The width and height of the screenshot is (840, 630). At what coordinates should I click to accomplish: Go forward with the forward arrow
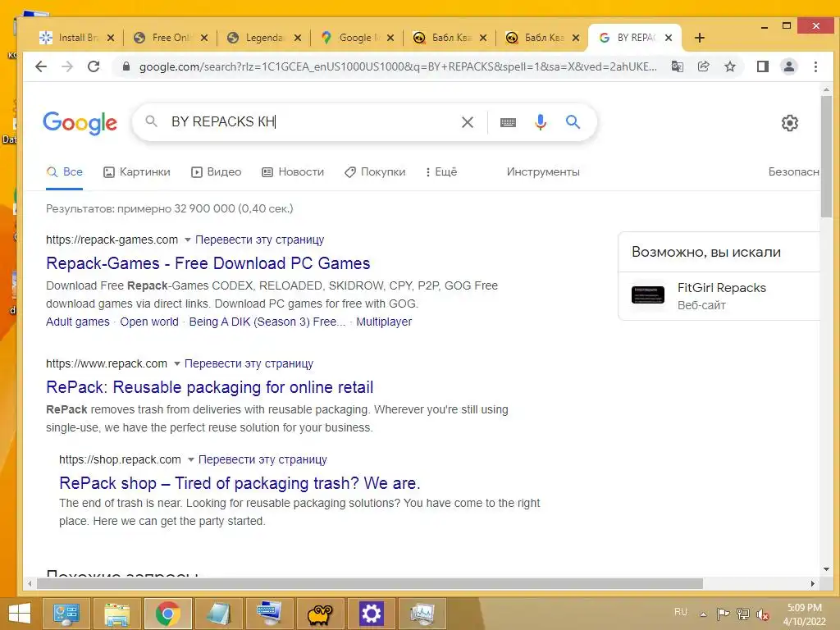tap(67, 66)
